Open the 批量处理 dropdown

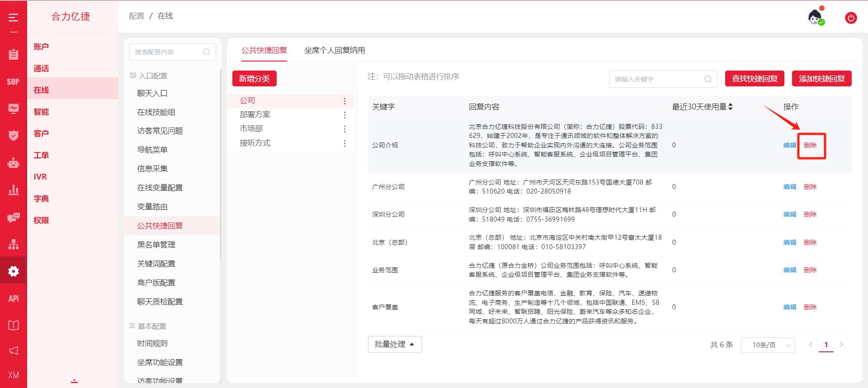(x=395, y=344)
